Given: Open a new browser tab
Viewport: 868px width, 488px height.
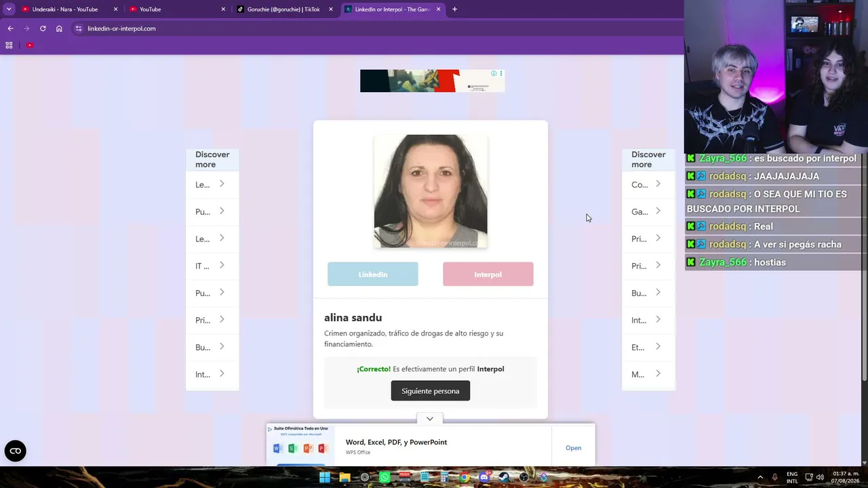Looking at the screenshot, I should 454,9.
